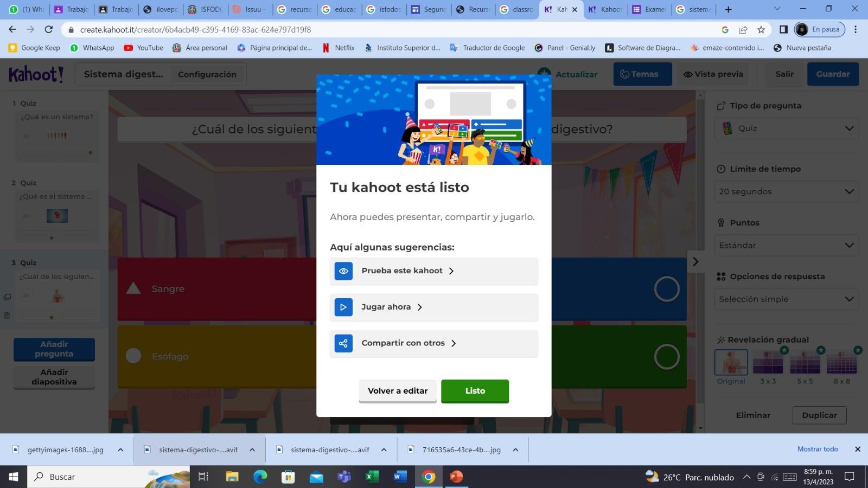Click the green Listo button
This screenshot has height=488, width=868.
click(x=475, y=391)
